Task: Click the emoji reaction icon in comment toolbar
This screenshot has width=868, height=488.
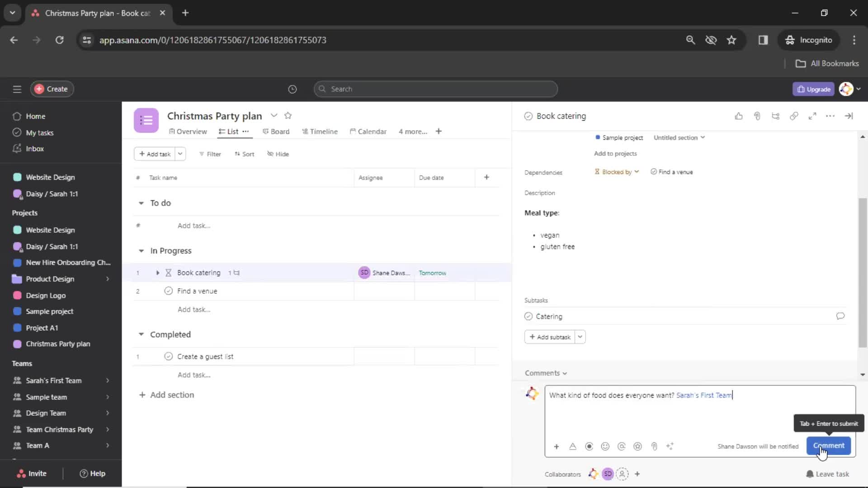Action: [x=605, y=446]
